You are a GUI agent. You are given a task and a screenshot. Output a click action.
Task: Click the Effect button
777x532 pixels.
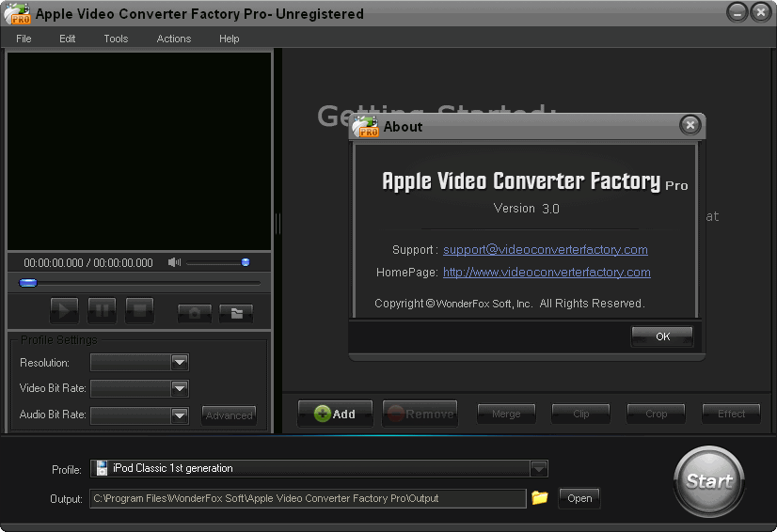click(x=731, y=414)
